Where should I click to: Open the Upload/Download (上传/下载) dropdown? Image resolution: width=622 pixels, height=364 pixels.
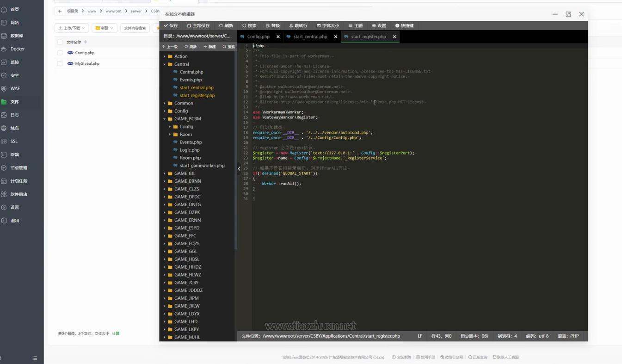72,28
